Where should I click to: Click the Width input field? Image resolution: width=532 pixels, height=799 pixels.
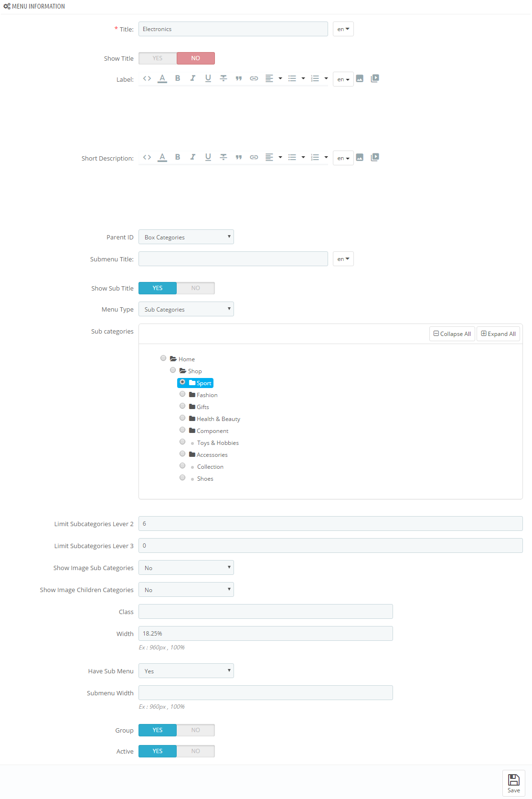pyautogui.click(x=266, y=634)
